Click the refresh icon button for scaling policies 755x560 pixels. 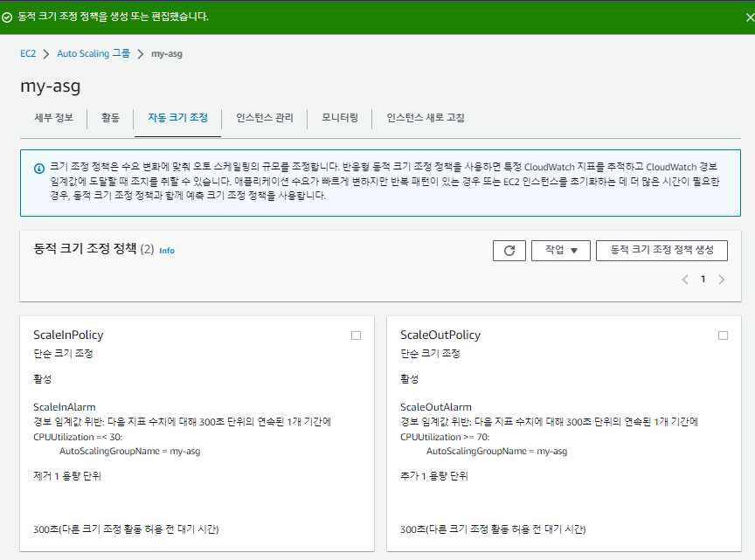pos(509,251)
